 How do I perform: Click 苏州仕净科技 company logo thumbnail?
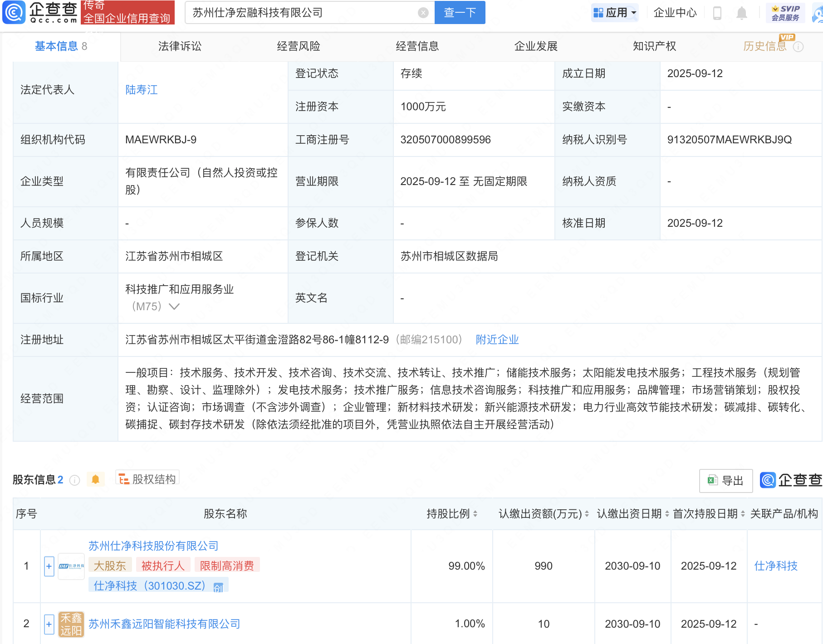click(71, 566)
